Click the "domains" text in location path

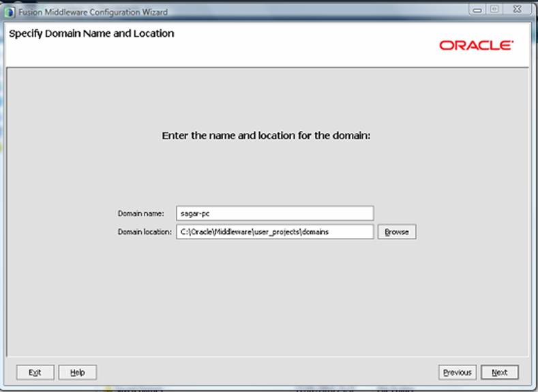(314, 232)
